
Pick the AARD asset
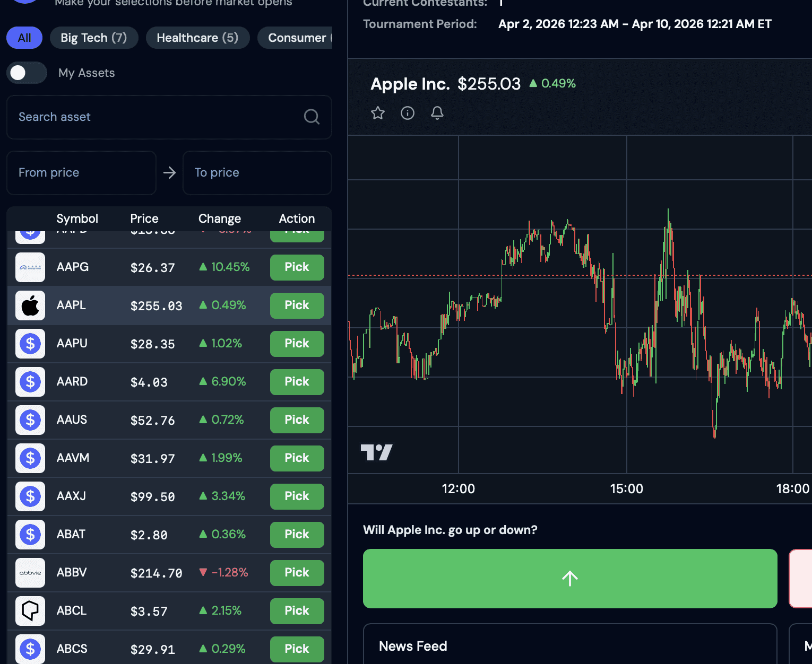pyautogui.click(x=297, y=382)
